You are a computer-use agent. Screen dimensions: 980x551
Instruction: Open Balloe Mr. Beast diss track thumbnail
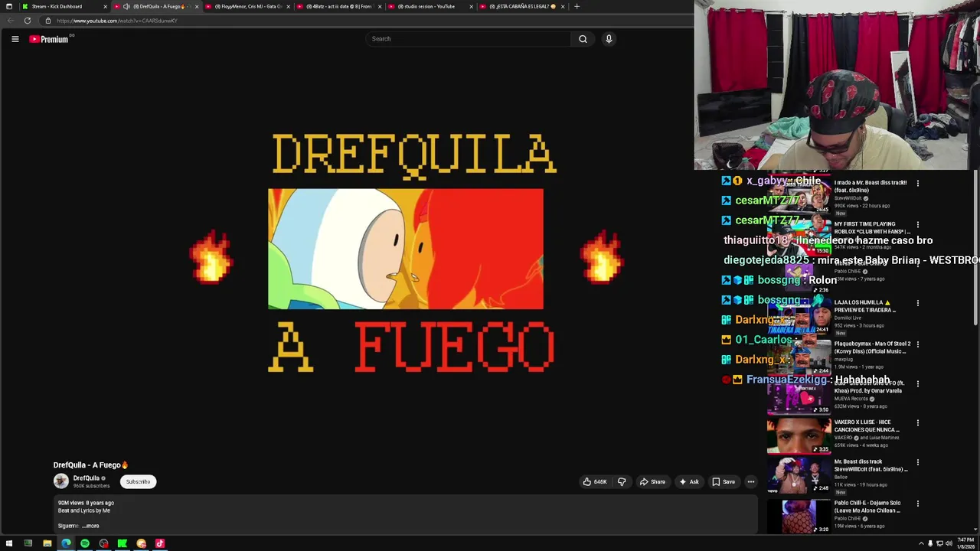(799, 475)
